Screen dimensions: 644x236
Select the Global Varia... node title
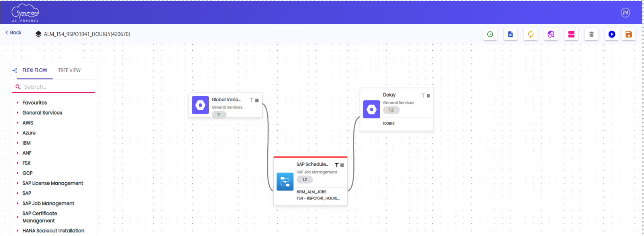coord(226,100)
